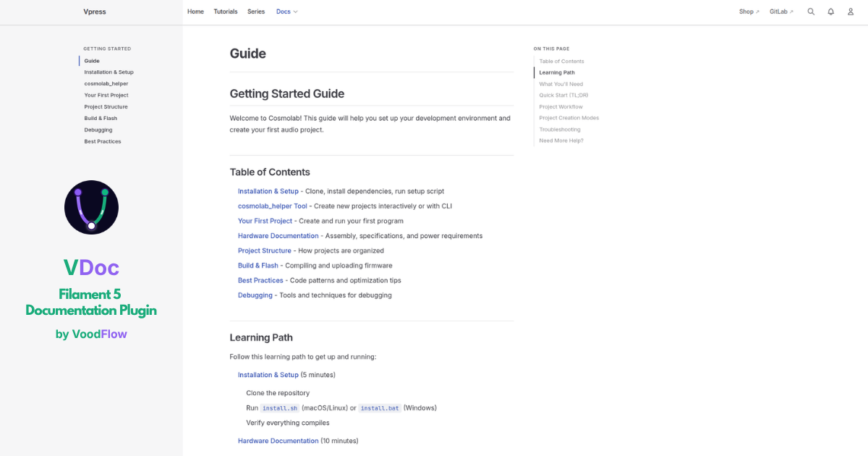The image size is (868, 456).
Task: Open Best Practices sidebar page
Action: [x=103, y=141]
